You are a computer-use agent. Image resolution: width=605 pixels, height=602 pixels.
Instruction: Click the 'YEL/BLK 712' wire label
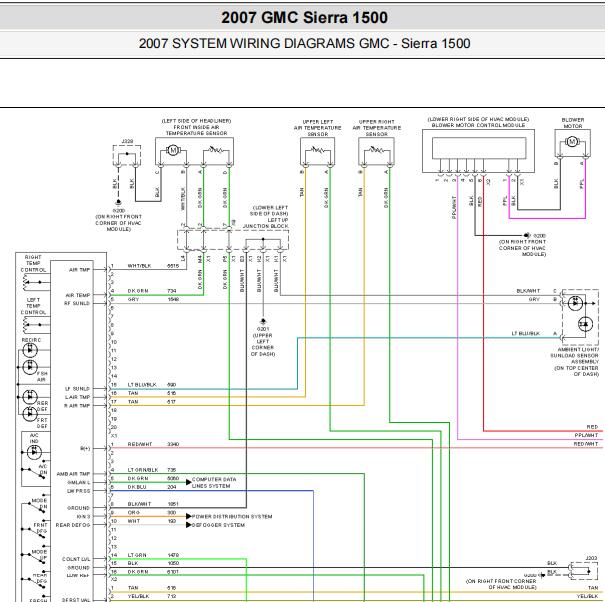152,596
